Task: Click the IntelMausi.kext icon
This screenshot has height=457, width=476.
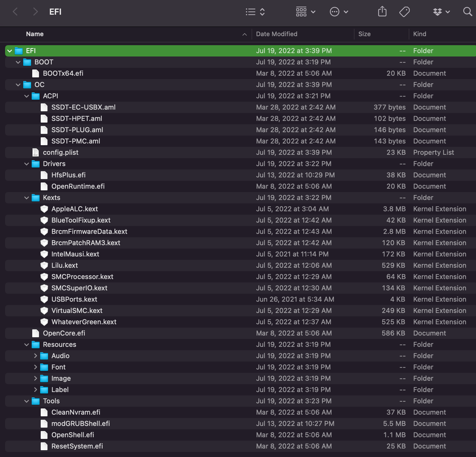Action: tap(44, 254)
